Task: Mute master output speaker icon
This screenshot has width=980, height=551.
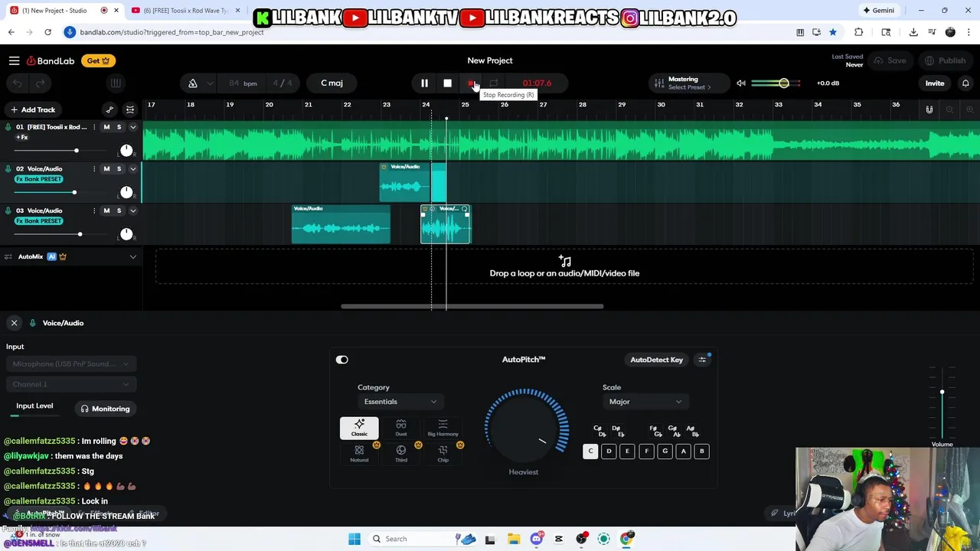Action: pos(740,83)
